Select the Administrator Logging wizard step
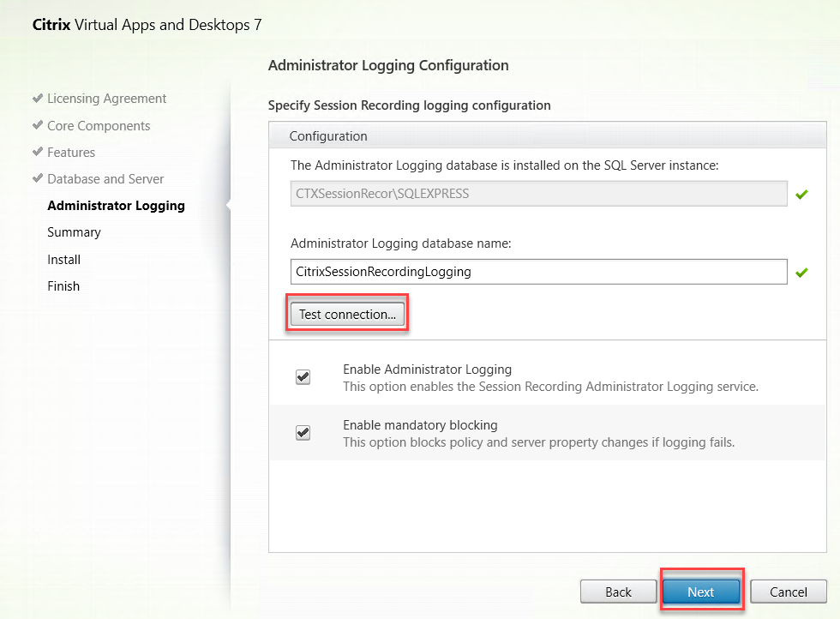This screenshot has height=619, width=840. point(116,206)
